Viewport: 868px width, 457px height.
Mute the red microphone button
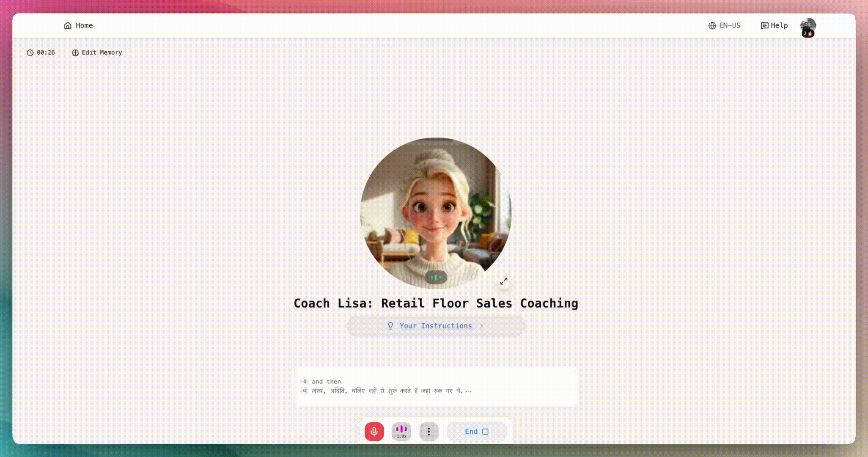374,432
